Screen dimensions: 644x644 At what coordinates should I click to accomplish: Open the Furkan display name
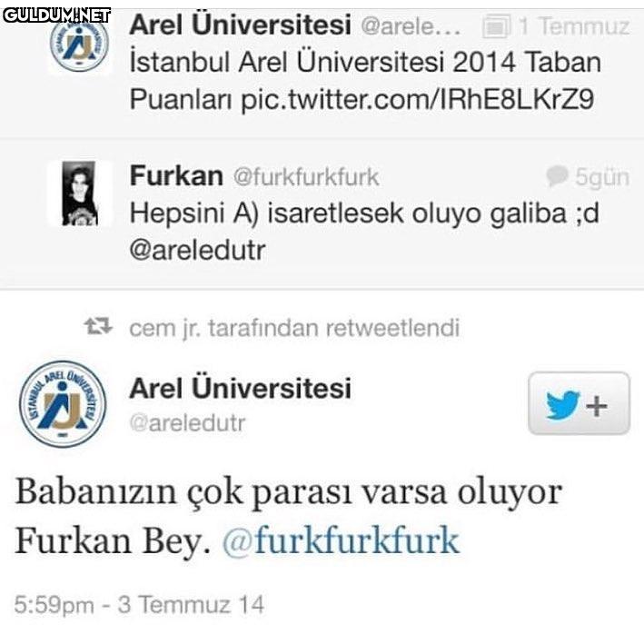(x=176, y=175)
